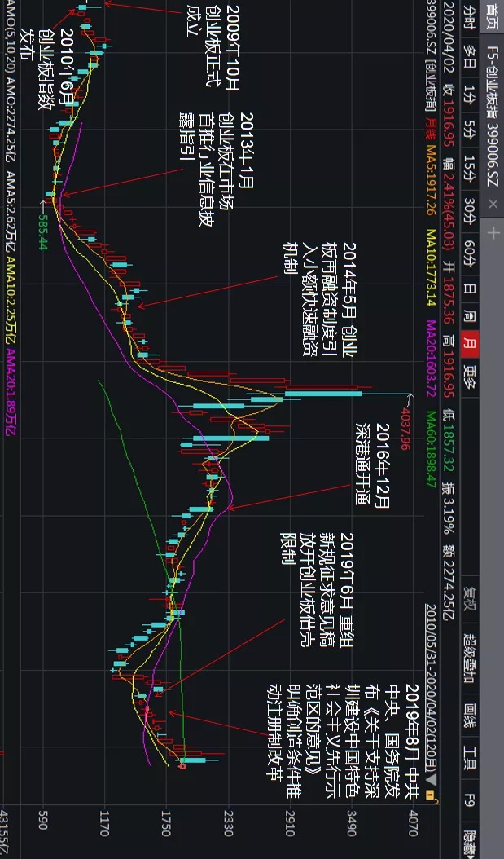Click the AMO:2274.25亿 value
Image resolution: width=504 pixels, height=859 pixels.
[x=11, y=120]
